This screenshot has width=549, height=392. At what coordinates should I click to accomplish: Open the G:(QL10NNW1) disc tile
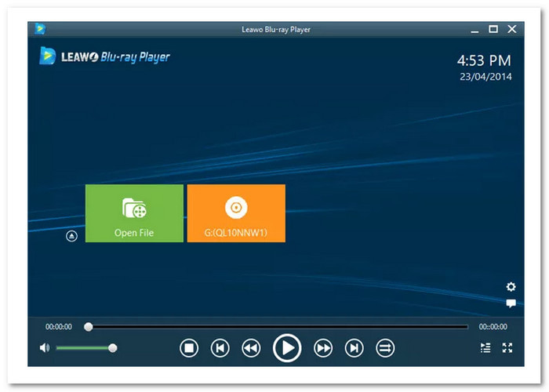point(236,213)
